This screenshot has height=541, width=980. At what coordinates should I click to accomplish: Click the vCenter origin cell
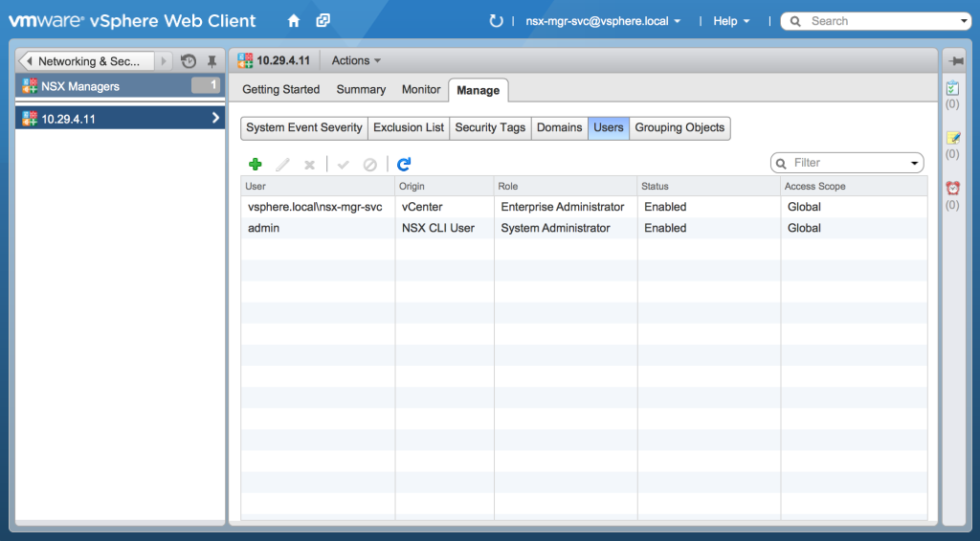coord(444,207)
